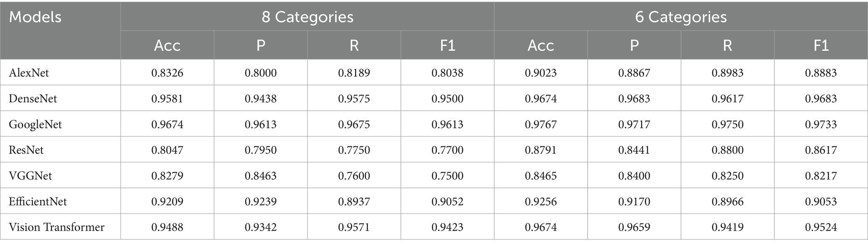Click the Models column header
This screenshot has width=868, height=247.
tap(35, 18)
